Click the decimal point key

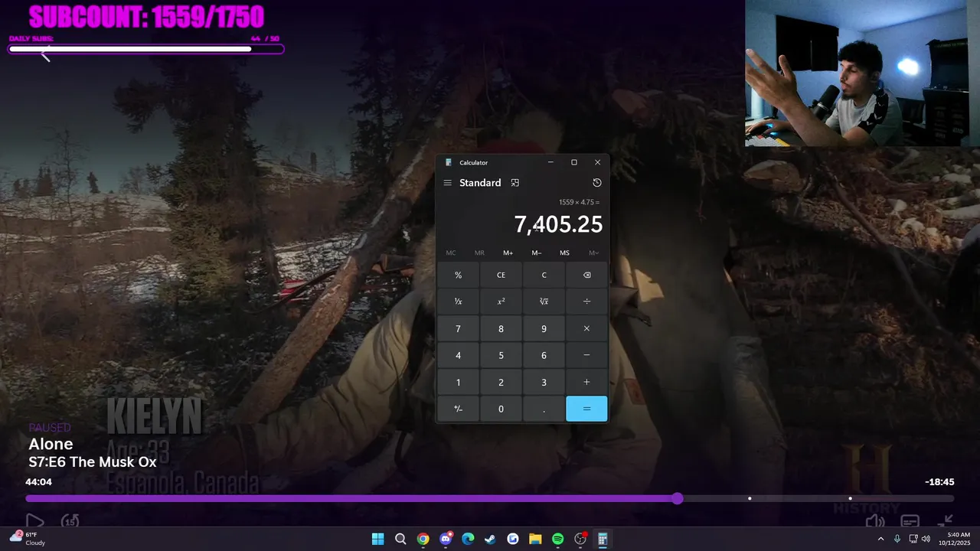pyautogui.click(x=544, y=409)
